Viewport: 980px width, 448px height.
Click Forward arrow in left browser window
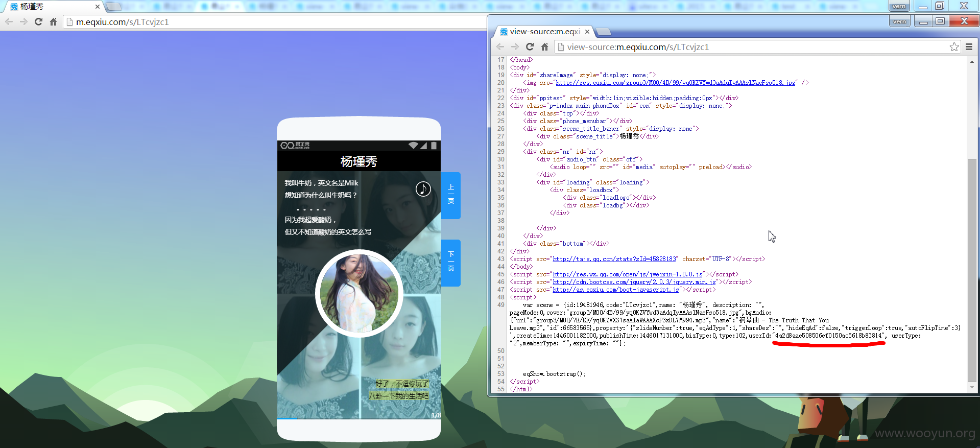coord(23,22)
